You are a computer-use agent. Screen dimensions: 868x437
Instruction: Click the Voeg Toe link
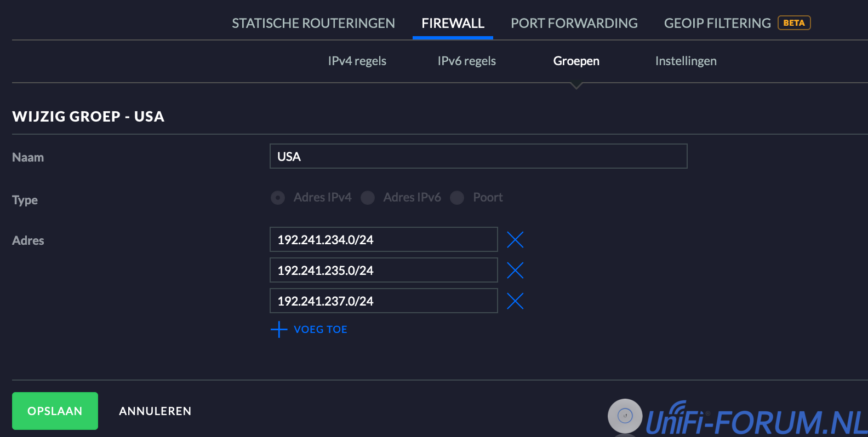click(x=321, y=330)
